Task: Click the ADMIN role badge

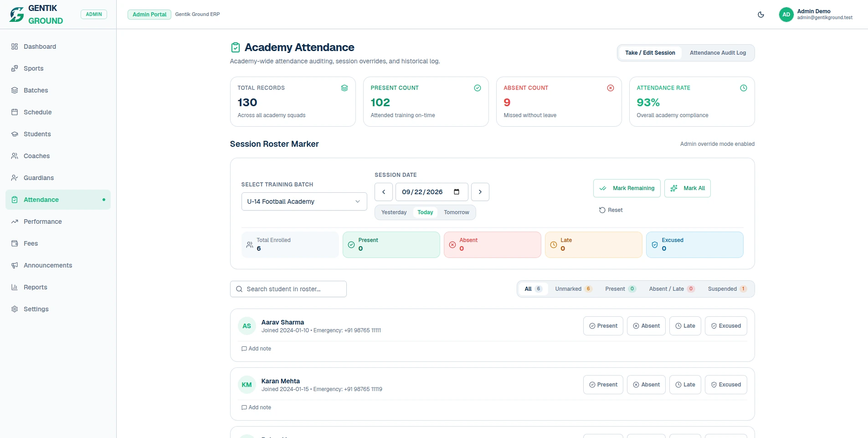Action: pyautogui.click(x=94, y=15)
